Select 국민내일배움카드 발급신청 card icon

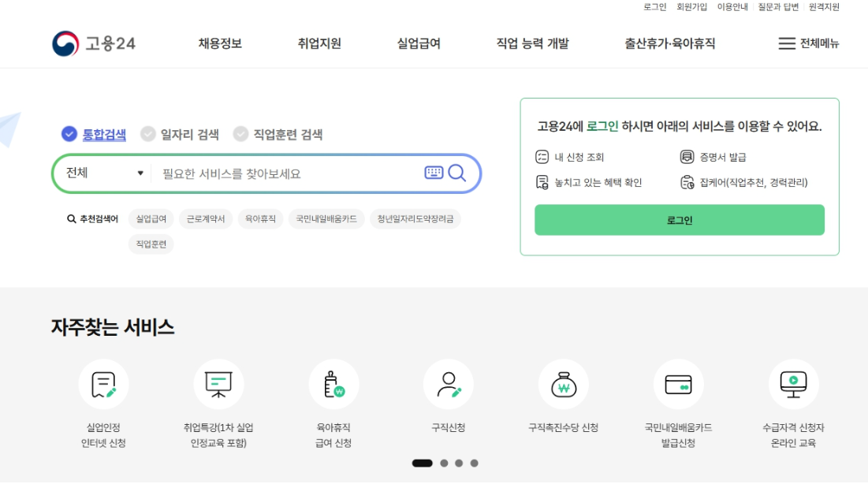pyautogui.click(x=679, y=385)
